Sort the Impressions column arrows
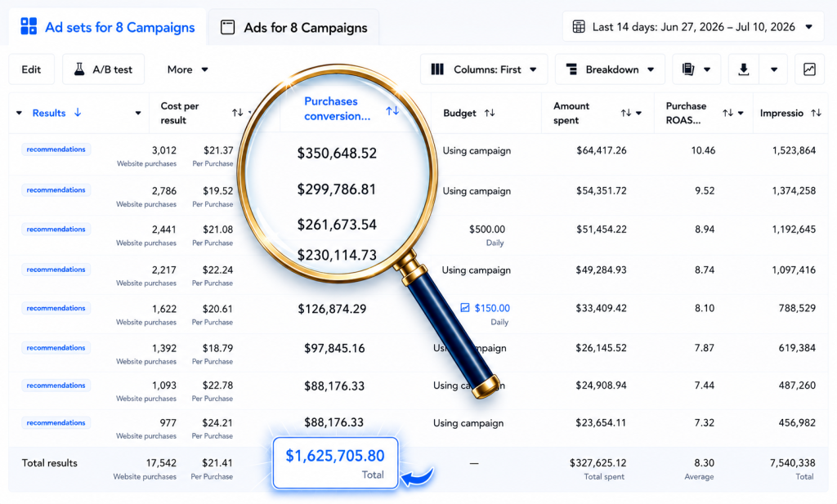The height and width of the screenshot is (504, 837). pos(816,113)
